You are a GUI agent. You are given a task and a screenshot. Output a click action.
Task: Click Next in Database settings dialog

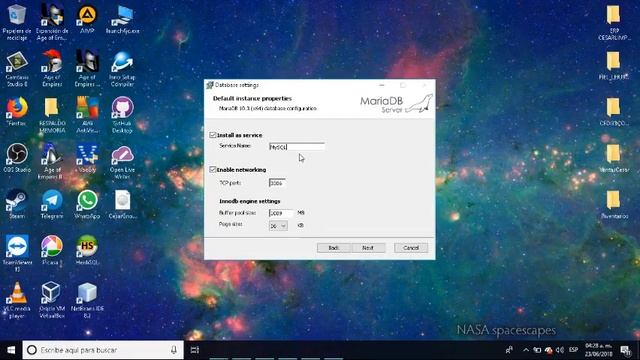[x=367, y=248]
